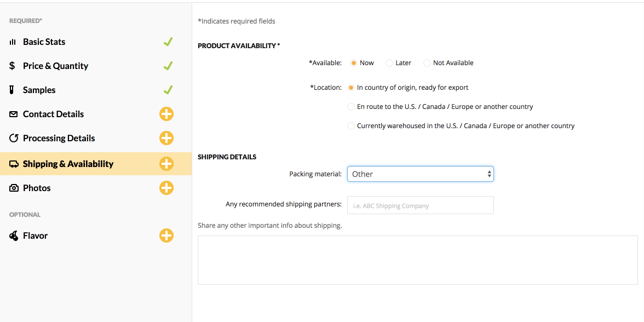This screenshot has width=644, height=322.
Task: Click the green checkmark beside Samples
Action: click(x=168, y=90)
